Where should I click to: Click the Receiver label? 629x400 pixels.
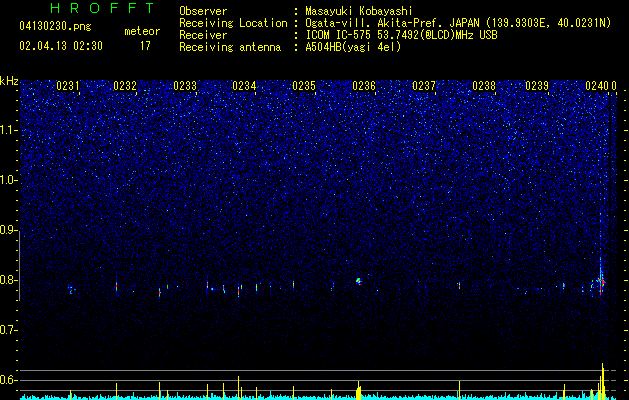(x=203, y=35)
